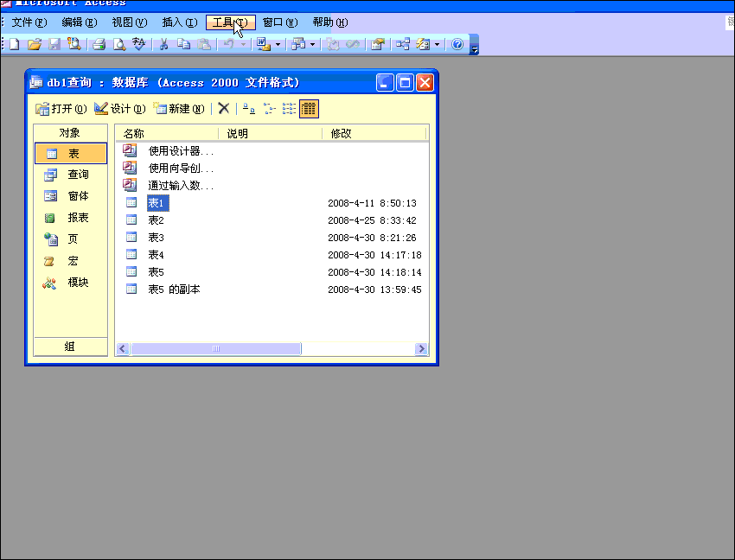The height and width of the screenshot is (560, 735).
Task: Select table 表1
Action: click(x=158, y=203)
